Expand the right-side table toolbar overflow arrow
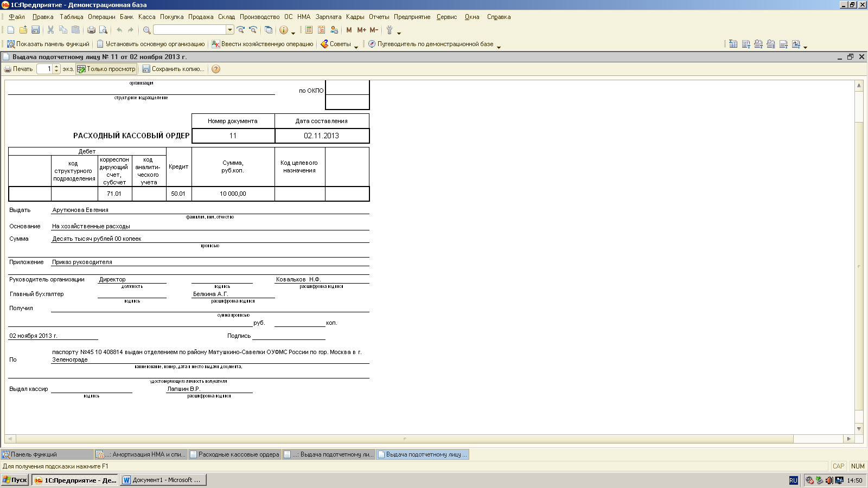Screen dimensions: 868x488 (805, 47)
